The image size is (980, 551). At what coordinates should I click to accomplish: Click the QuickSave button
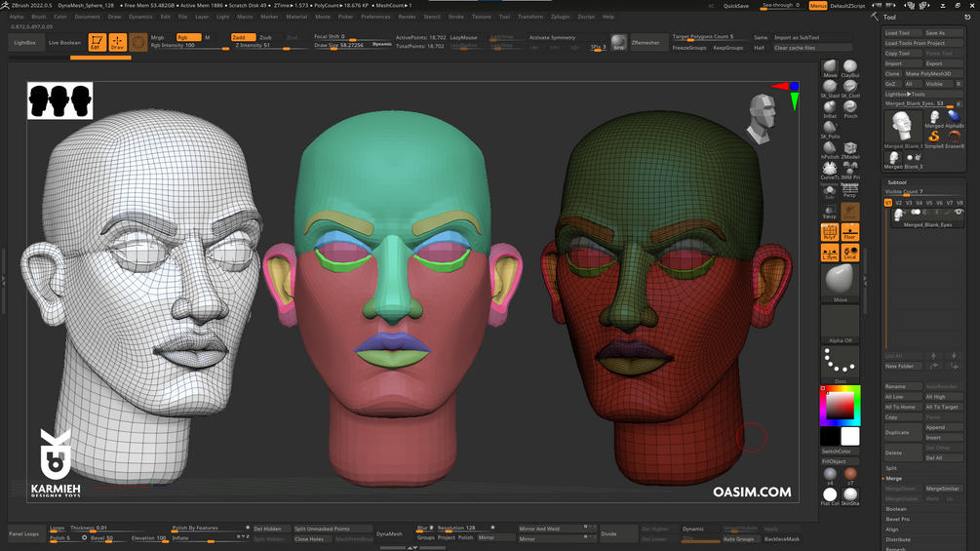point(735,6)
